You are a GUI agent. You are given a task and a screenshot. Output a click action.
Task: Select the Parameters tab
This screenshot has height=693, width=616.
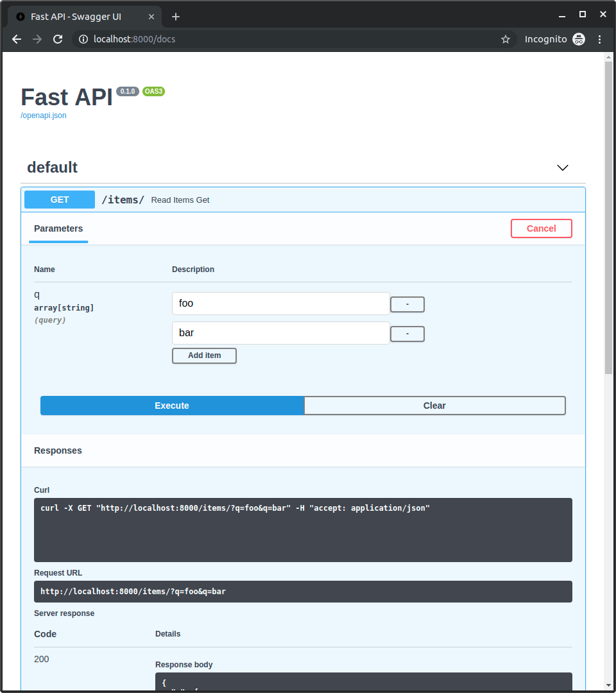pos(58,228)
